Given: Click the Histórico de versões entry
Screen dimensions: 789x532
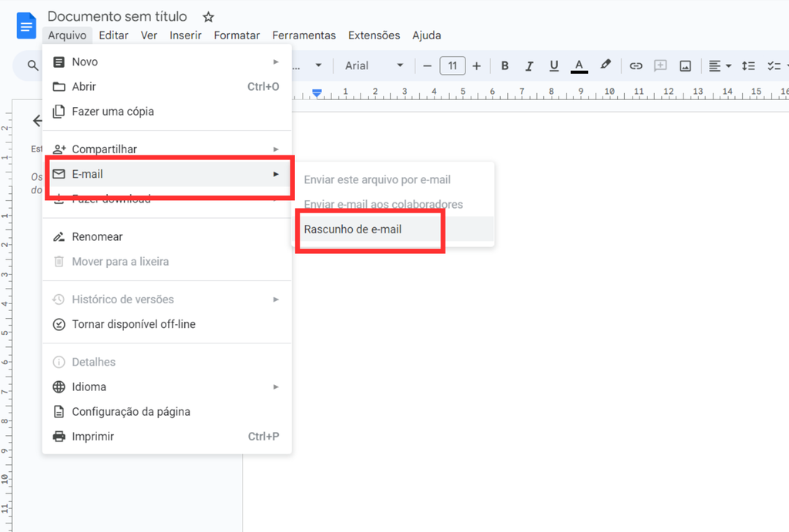Looking at the screenshot, I should 167,299.
